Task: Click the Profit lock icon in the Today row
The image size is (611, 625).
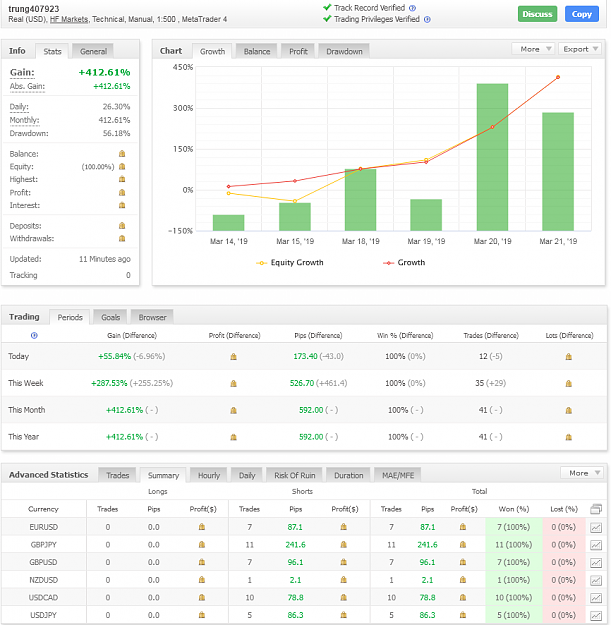Action: [x=234, y=356]
